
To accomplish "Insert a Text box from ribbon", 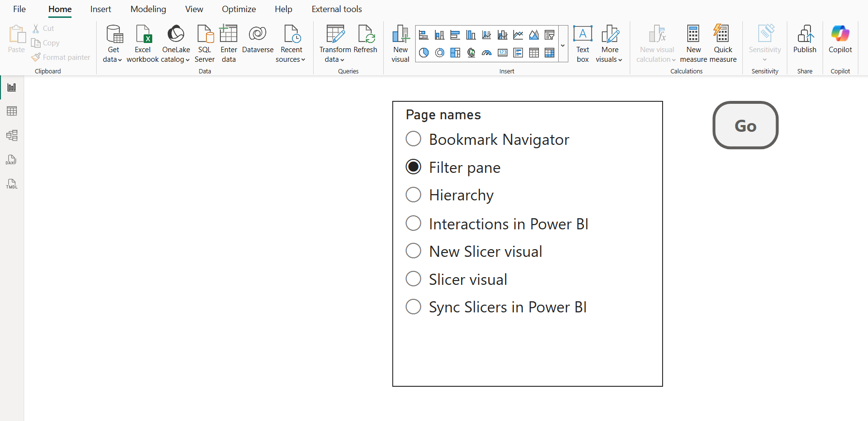I will coord(582,43).
